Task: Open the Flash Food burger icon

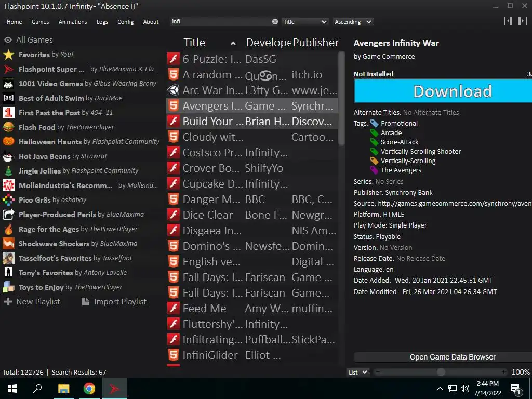Action: tap(8, 127)
